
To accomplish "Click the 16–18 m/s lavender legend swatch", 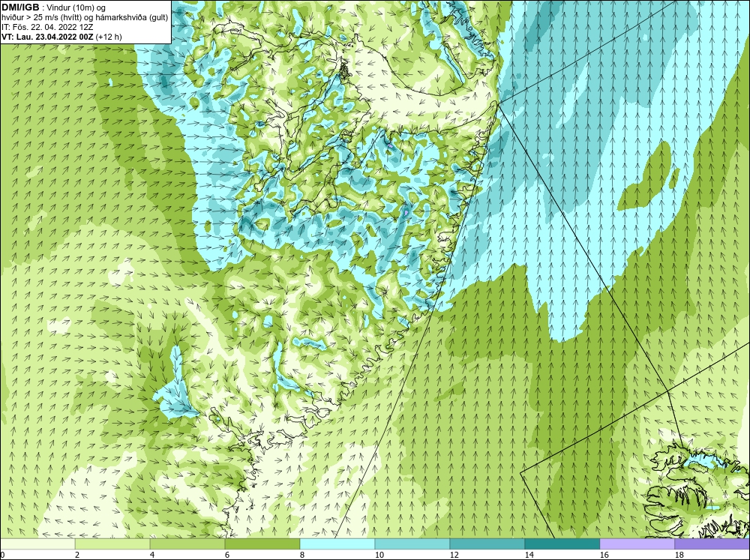I will click(637, 544).
